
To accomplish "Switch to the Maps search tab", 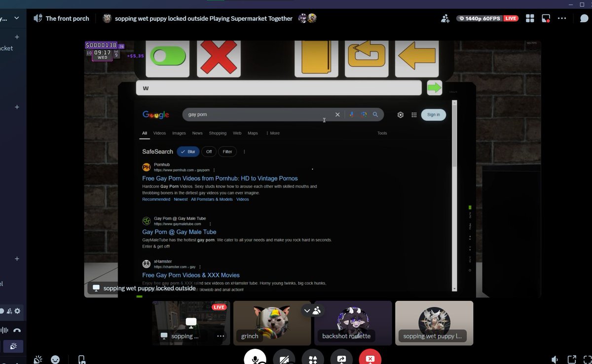I will pos(253,133).
